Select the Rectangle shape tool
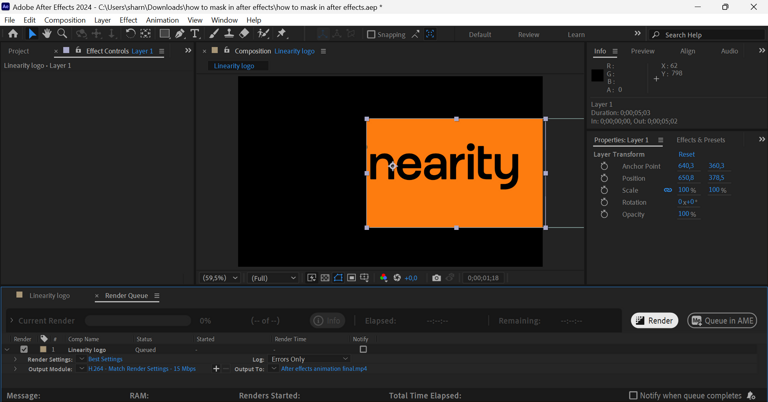The width and height of the screenshot is (768, 402). point(165,34)
